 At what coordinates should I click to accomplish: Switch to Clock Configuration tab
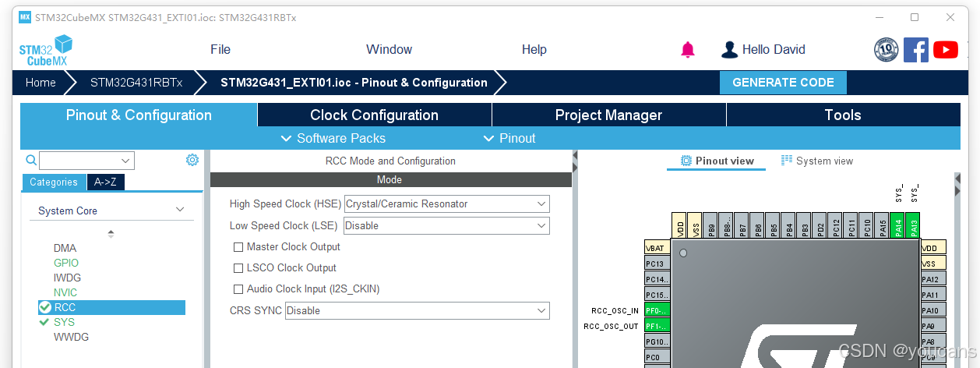(x=374, y=115)
